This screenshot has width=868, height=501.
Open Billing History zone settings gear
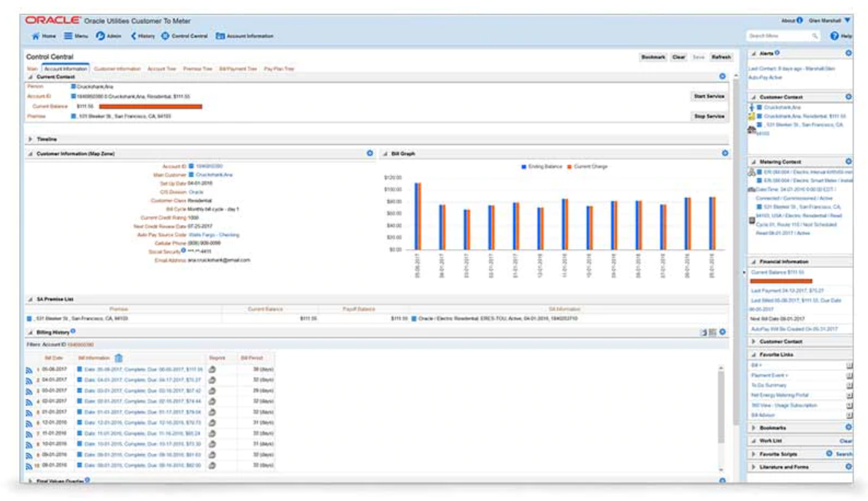(723, 332)
